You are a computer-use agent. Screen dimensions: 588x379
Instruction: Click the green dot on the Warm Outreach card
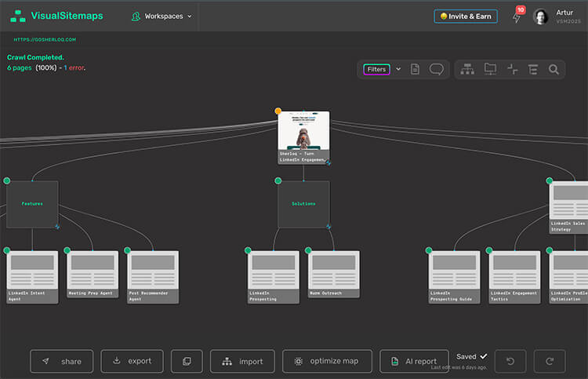(x=308, y=250)
